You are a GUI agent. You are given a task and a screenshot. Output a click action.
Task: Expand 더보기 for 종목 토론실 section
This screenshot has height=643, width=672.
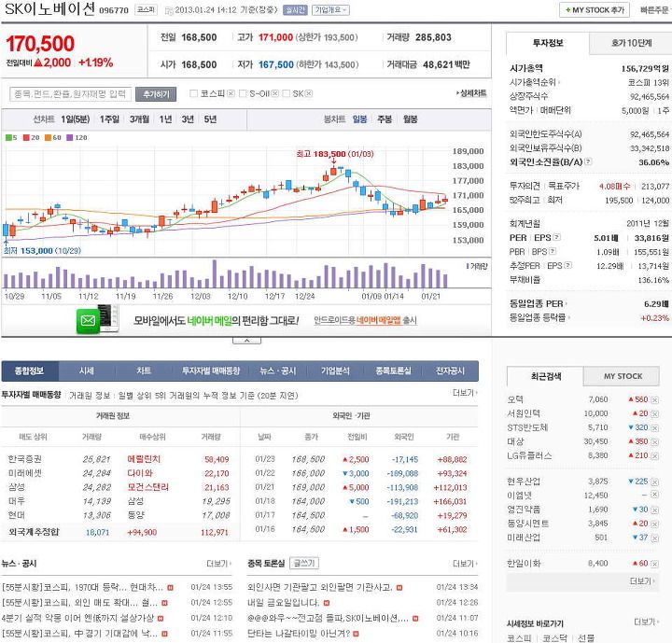pyautogui.click(x=465, y=564)
